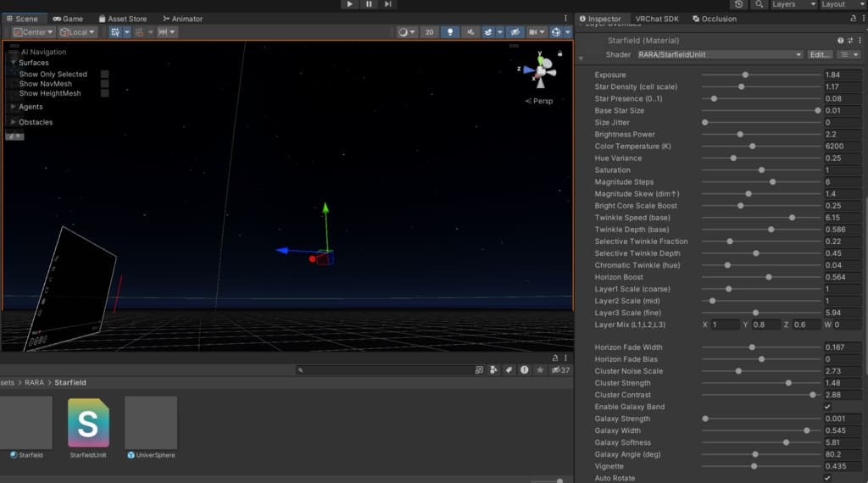This screenshot has height=483, width=868.
Task: Lock the Inspector panel with padlock icon
Action: tap(853, 18)
